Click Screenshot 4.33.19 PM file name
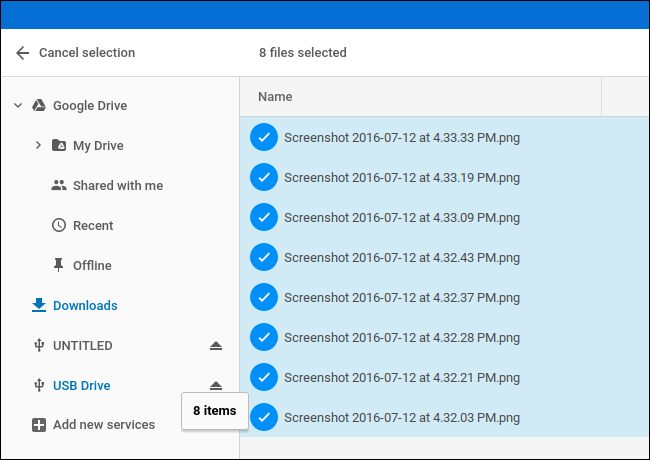 coord(402,177)
